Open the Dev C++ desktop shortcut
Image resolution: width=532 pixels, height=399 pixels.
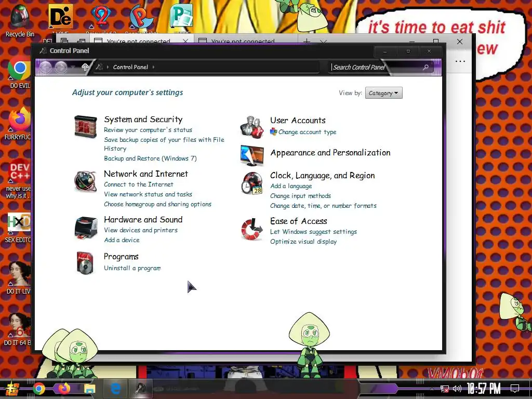19,179
